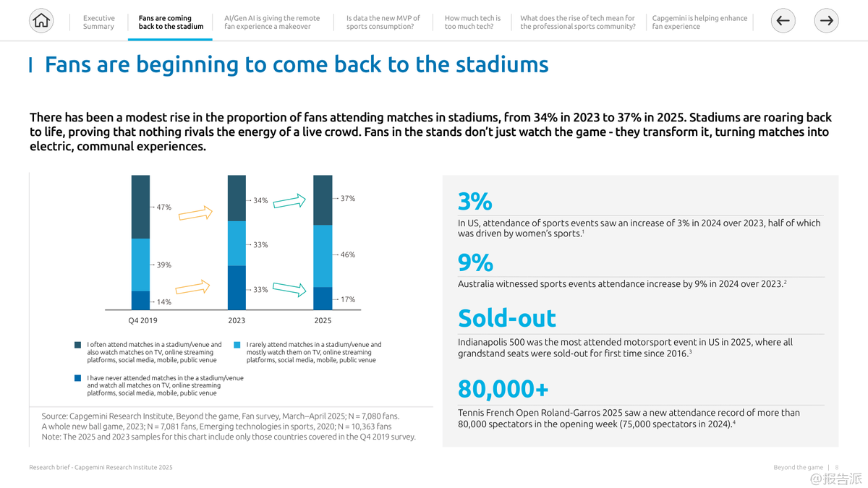Click the 2025 stacked bar in chart
The width and height of the screenshot is (868, 488).
(323, 242)
